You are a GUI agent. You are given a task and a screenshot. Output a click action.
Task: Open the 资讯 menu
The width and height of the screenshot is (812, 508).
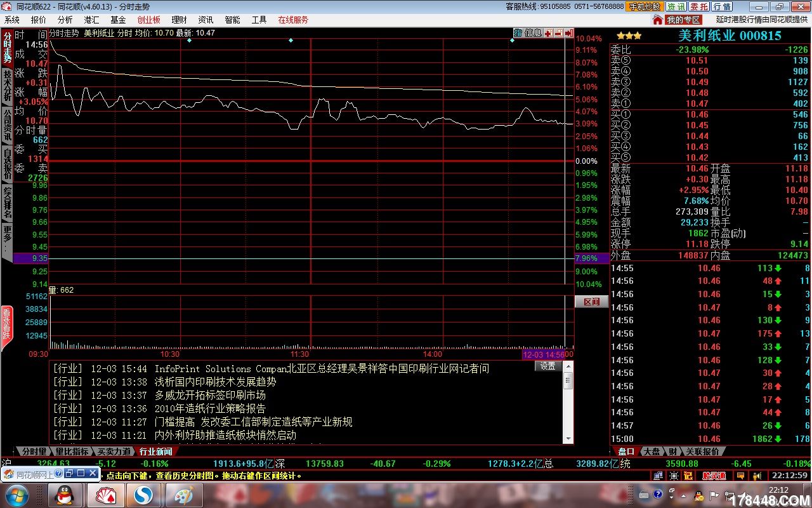[206, 20]
